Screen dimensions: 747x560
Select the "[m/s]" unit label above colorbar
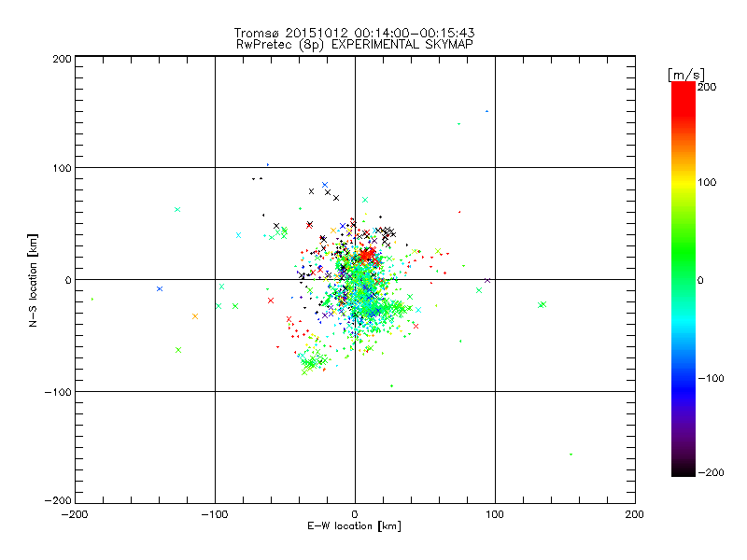(x=686, y=75)
